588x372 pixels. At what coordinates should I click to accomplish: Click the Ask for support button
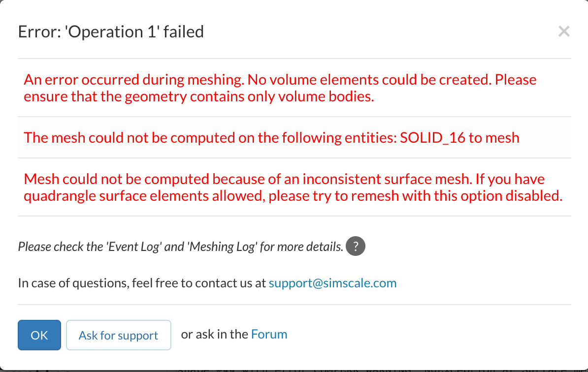point(118,335)
